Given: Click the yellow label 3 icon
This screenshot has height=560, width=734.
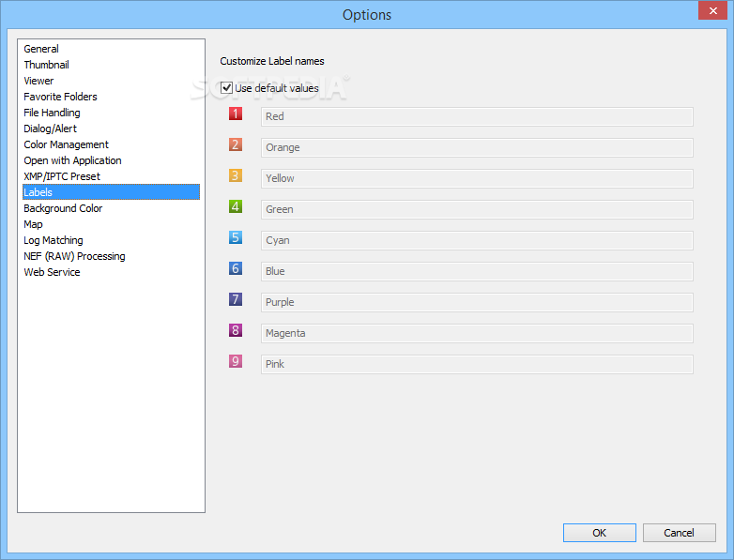Looking at the screenshot, I should (x=236, y=175).
